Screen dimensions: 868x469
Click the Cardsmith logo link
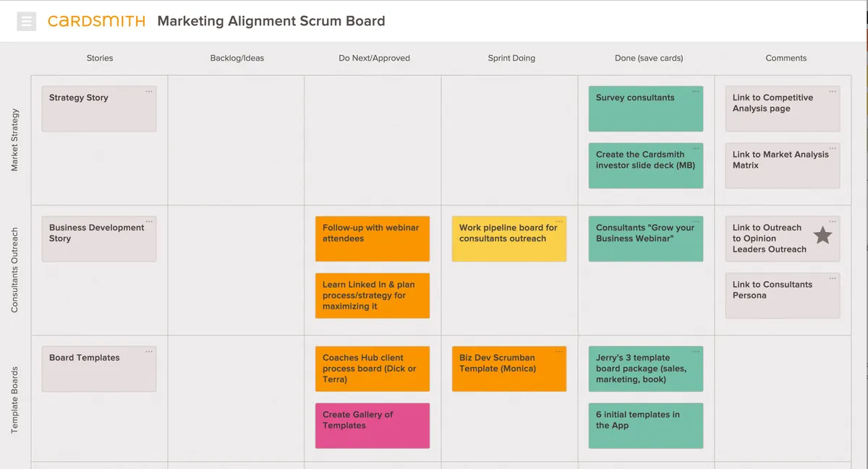(x=96, y=21)
